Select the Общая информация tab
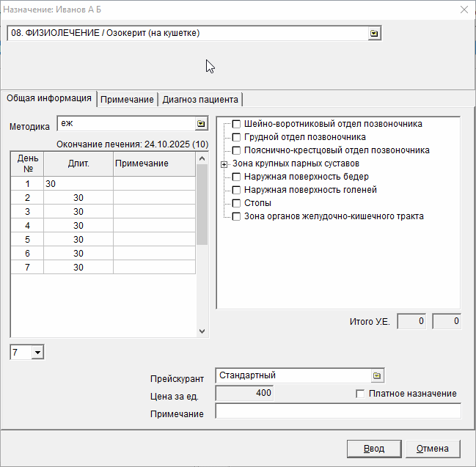 (49, 99)
